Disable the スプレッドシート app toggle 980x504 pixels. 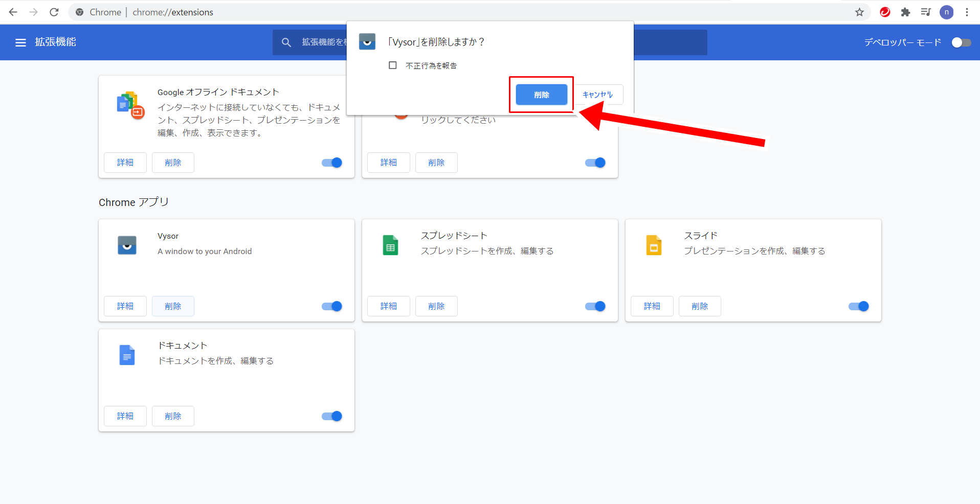pyautogui.click(x=595, y=306)
